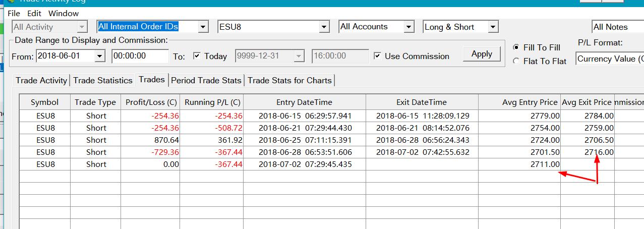The width and height of the screenshot is (644, 229).
Task: Click the To time 16:00:00 field
Action: point(340,56)
